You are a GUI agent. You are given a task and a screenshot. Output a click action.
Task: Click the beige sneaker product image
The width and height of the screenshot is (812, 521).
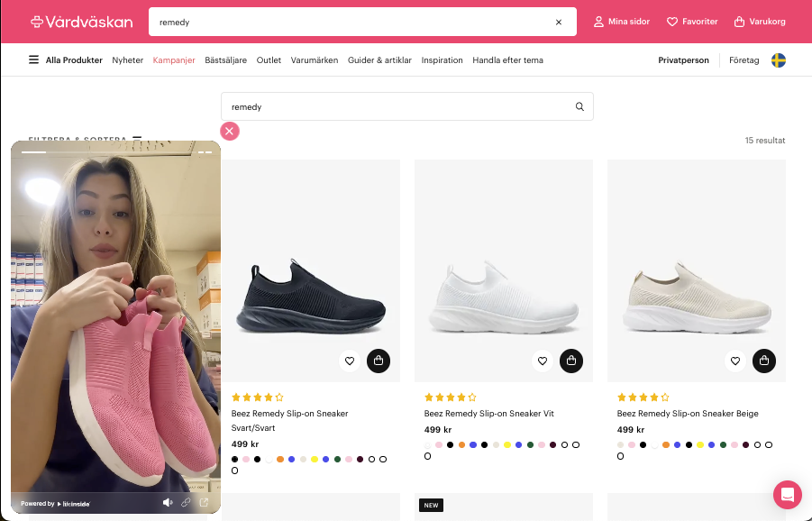pyautogui.click(x=697, y=270)
